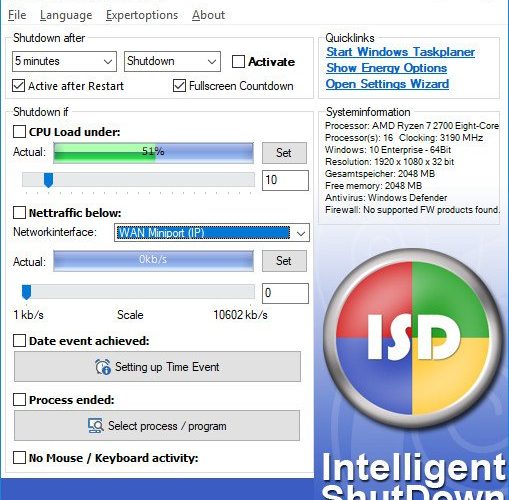
Task: Click the Open Settings Wizard link
Action: 387,84
